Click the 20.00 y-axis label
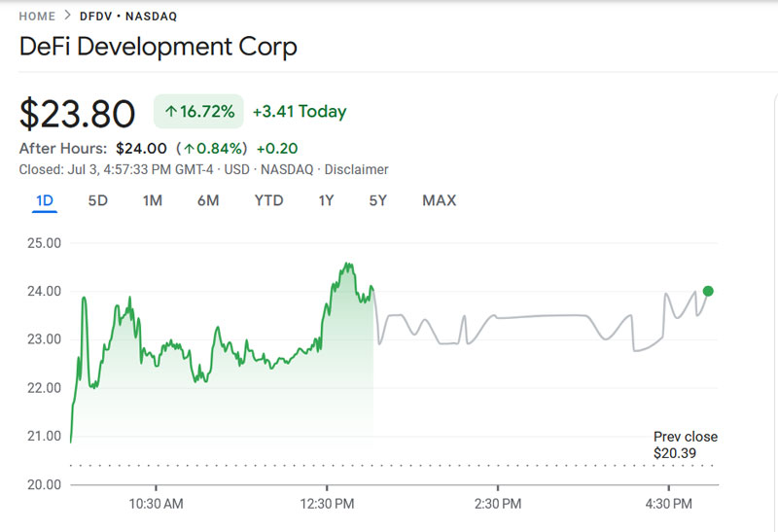778x532 pixels. coord(44,484)
